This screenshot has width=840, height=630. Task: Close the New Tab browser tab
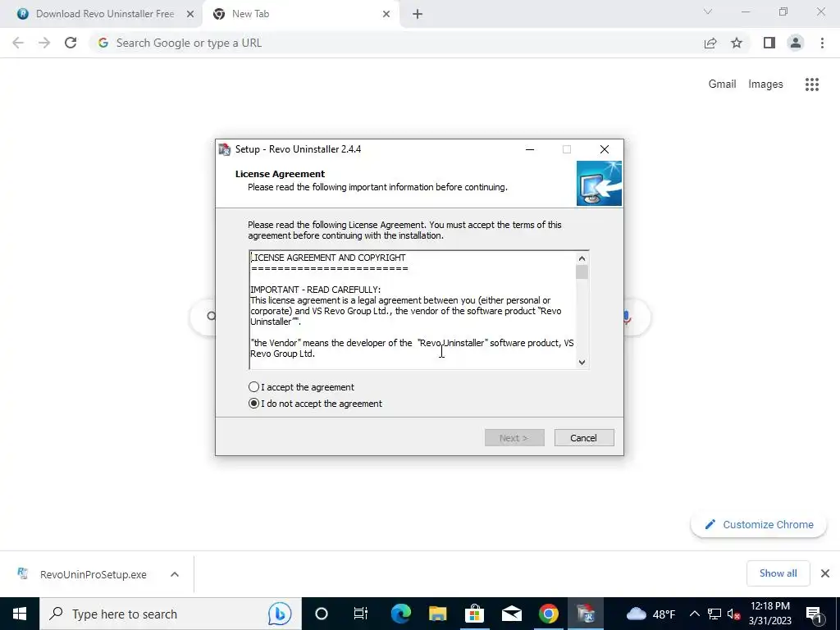(386, 15)
